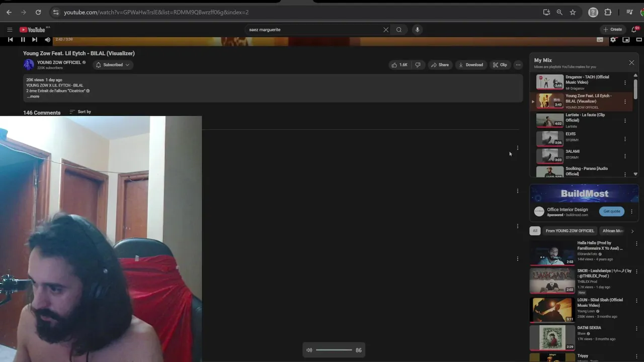Open more actions menu beside Clip
The height and width of the screenshot is (362, 644).
pos(518,65)
